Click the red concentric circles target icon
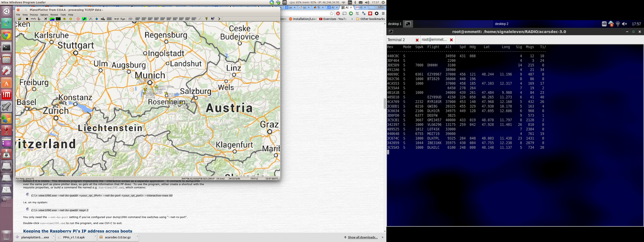 point(78,19)
